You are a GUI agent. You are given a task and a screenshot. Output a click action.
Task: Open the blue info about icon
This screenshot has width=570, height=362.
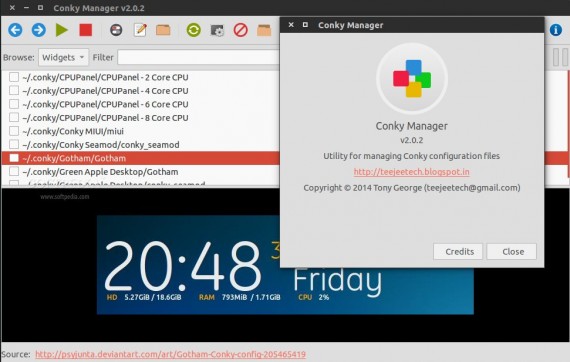(x=556, y=30)
